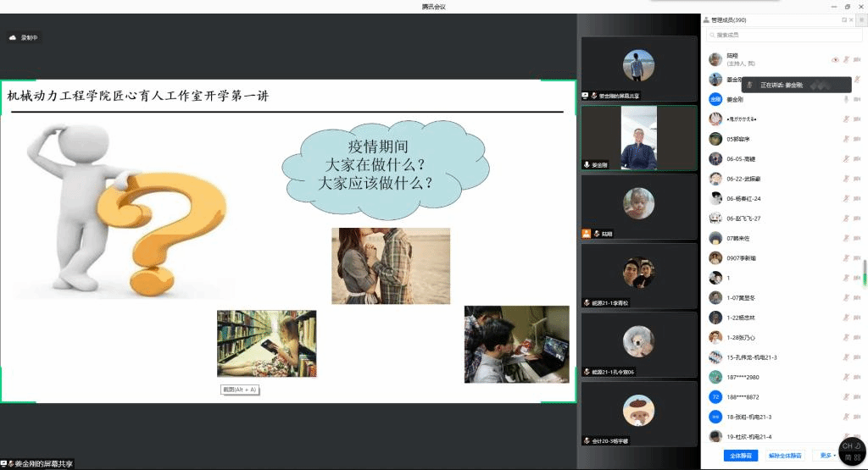The image size is (868, 470).
Task: Click the recording status cloud icon
Action: pos(13,37)
